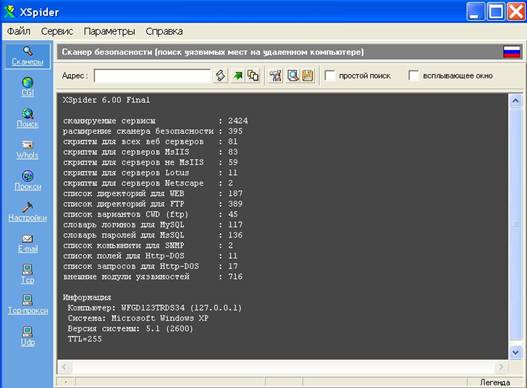
Task: Open the Параметры menu
Action: (109, 31)
